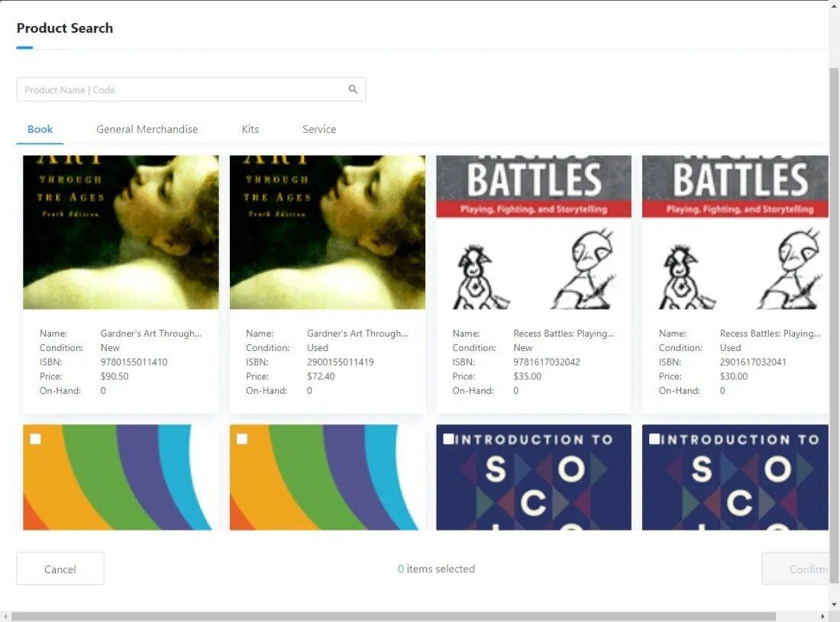The image size is (840, 622).
Task: Click the vertical scrollbar down arrow
Action: pyautogui.click(x=834, y=605)
